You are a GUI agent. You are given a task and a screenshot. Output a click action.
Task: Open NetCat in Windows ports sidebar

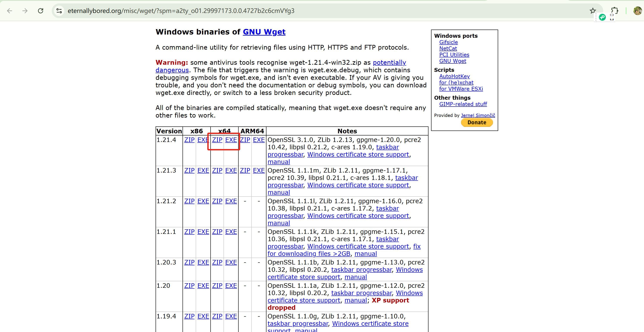(448, 49)
